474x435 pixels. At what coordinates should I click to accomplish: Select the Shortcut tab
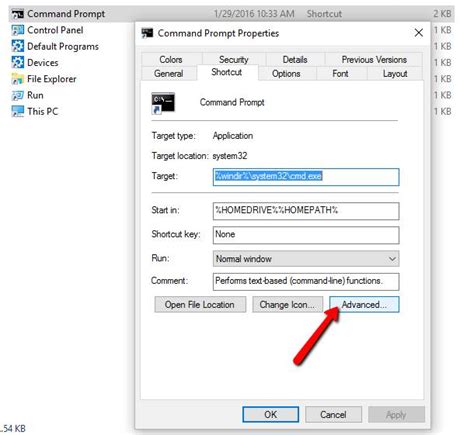point(227,72)
